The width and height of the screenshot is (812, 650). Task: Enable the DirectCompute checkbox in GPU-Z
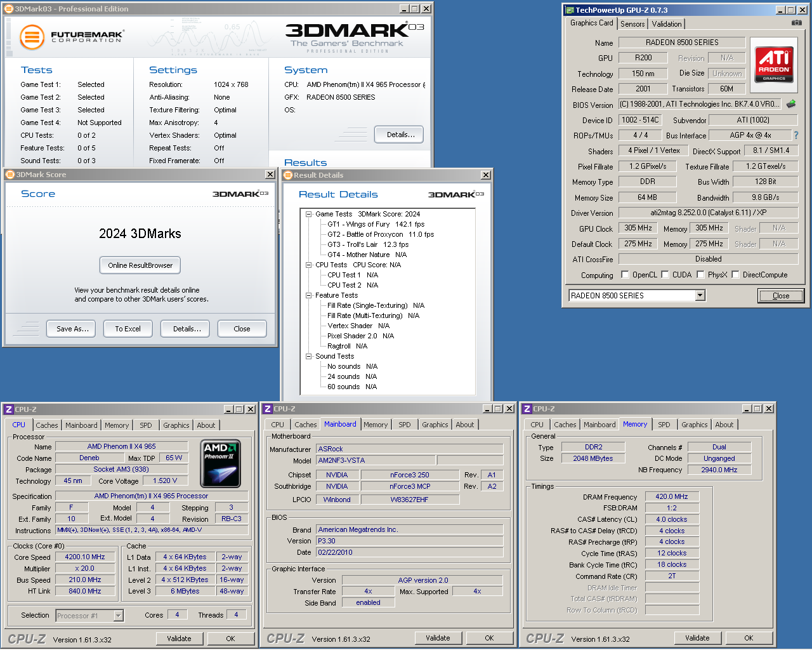[735, 275]
